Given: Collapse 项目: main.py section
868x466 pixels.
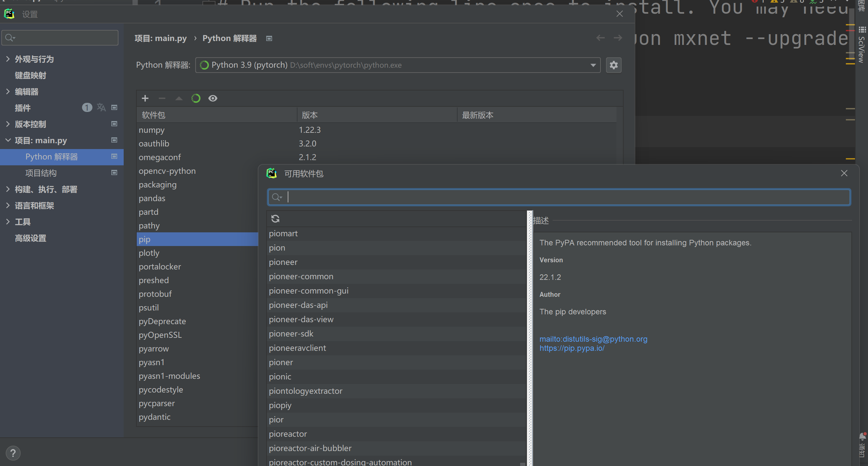Looking at the screenshot, I should [x=8, y=140].
